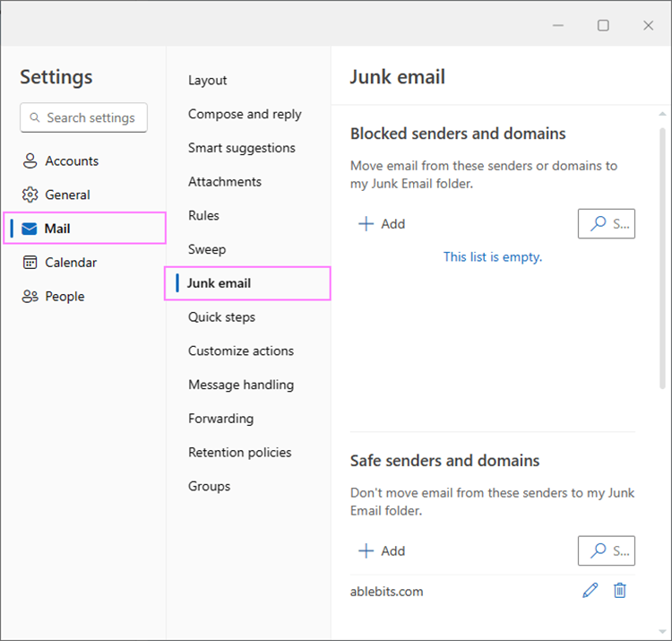672x641 pixels.
Task: Click the Search settings input field
Action: [83, 117]
